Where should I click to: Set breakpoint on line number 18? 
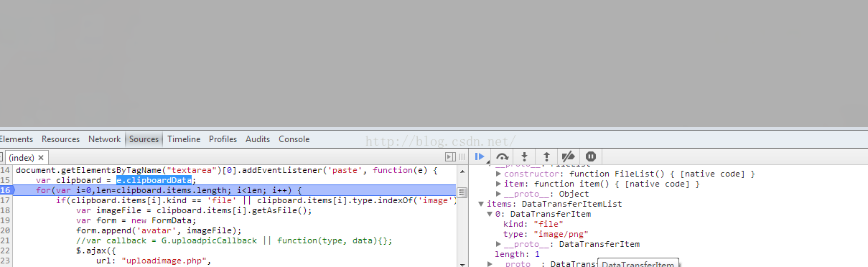[x=6, y=210]
